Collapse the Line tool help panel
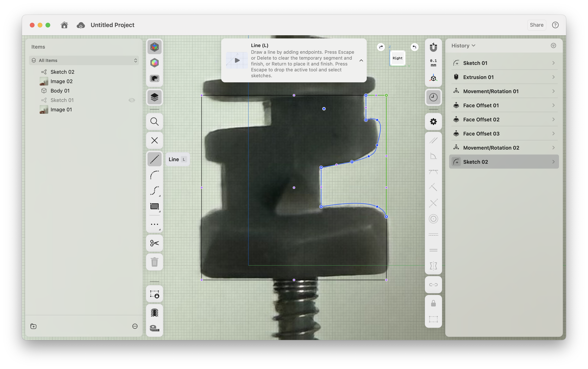588x369 pixels. point(361,61)
